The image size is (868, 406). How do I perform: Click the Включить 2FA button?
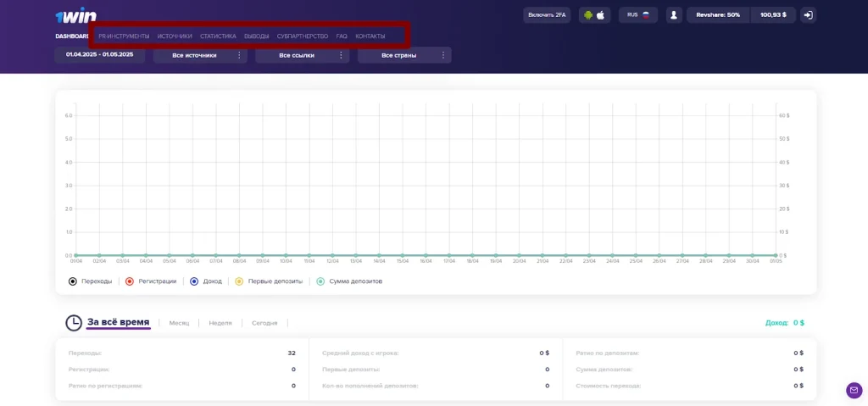547,15
